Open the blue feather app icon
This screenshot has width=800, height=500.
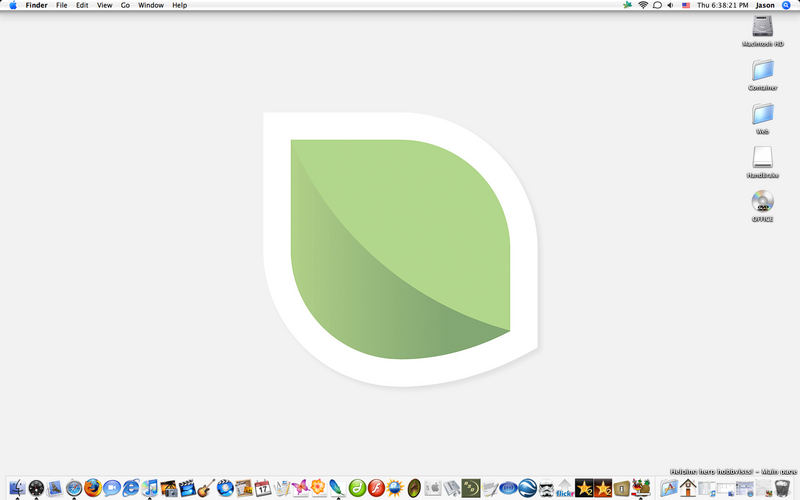pyautogui.click(x=337, y=488)
